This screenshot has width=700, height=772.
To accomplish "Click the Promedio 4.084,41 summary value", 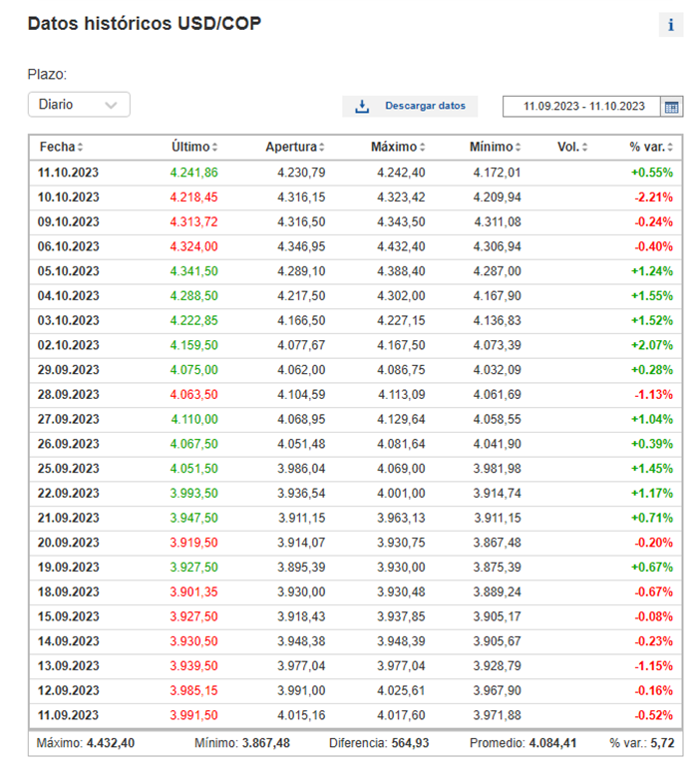I will [547, 743].
